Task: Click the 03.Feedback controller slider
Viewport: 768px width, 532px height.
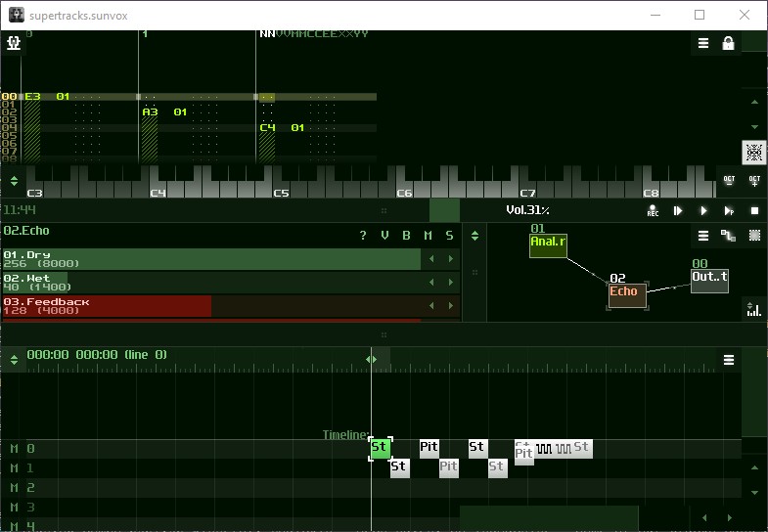Action: pos(211,306)
